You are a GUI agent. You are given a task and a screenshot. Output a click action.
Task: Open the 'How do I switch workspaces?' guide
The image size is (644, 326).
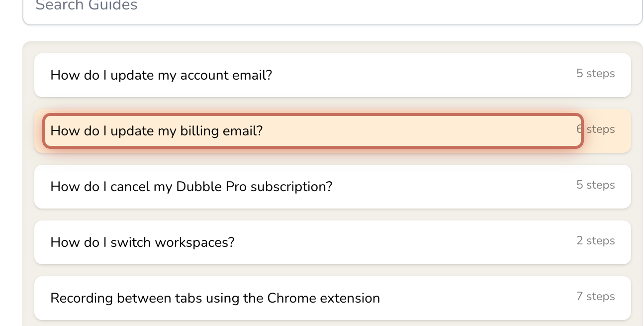coord(142,242)
